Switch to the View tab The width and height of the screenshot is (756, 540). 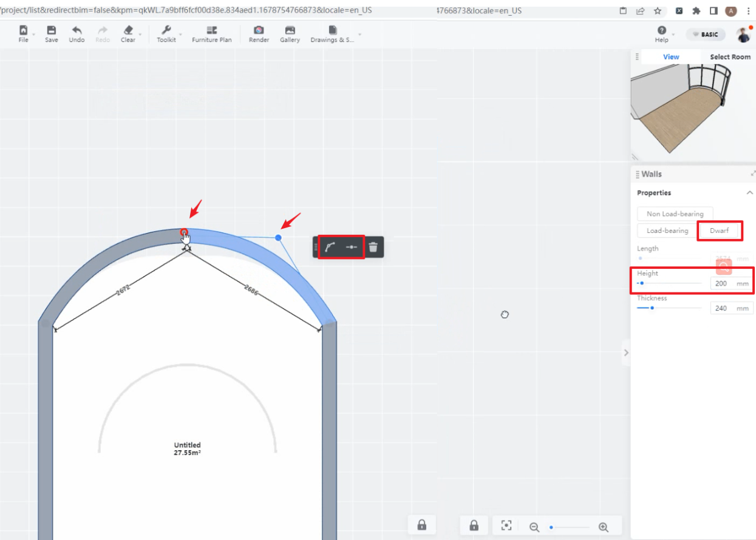point(671,57)
